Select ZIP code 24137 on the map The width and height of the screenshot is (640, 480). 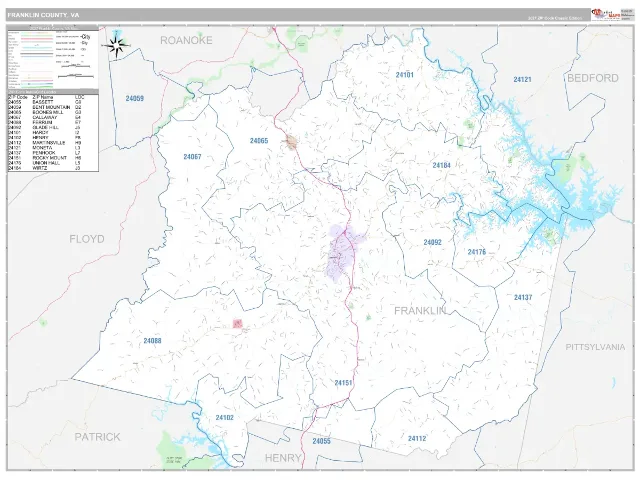(523, 298)
